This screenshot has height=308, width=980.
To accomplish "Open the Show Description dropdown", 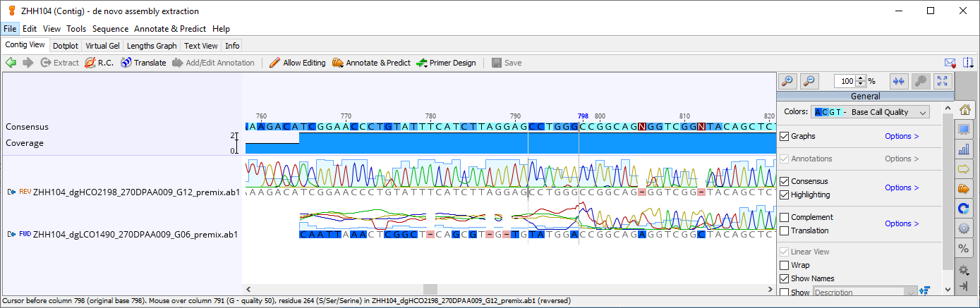I will point(866,292).
